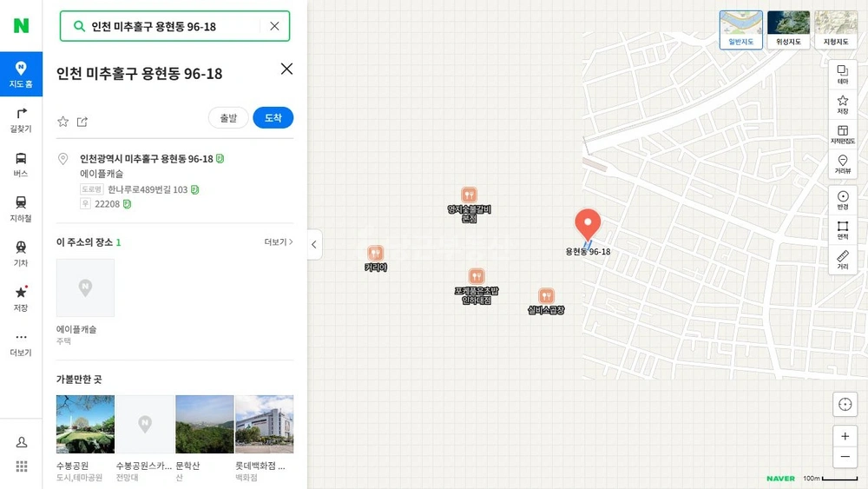Zoom out with the minus button
This screenshot has width=868, height=489.
click(845, 457)
